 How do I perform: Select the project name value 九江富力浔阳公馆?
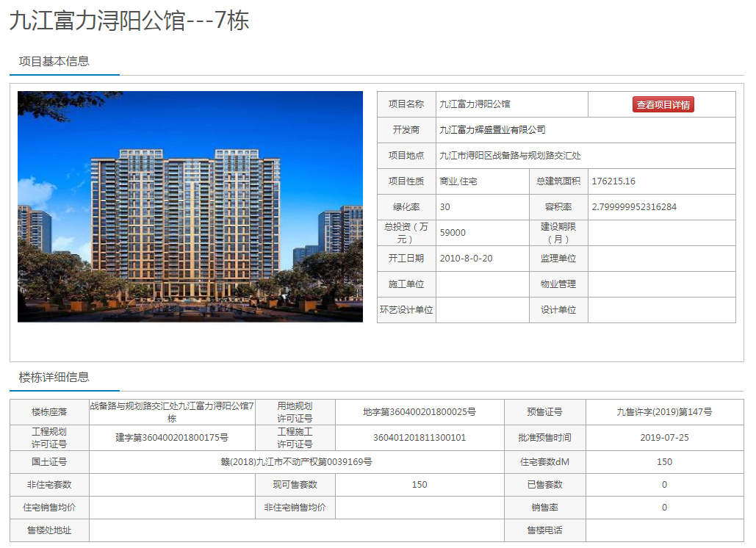[x=475, y=104]
